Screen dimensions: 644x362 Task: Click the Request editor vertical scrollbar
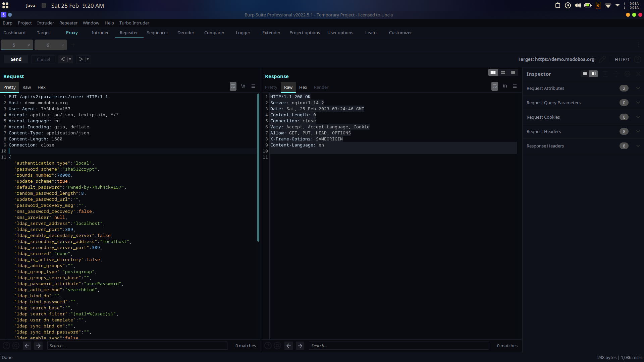258,168
